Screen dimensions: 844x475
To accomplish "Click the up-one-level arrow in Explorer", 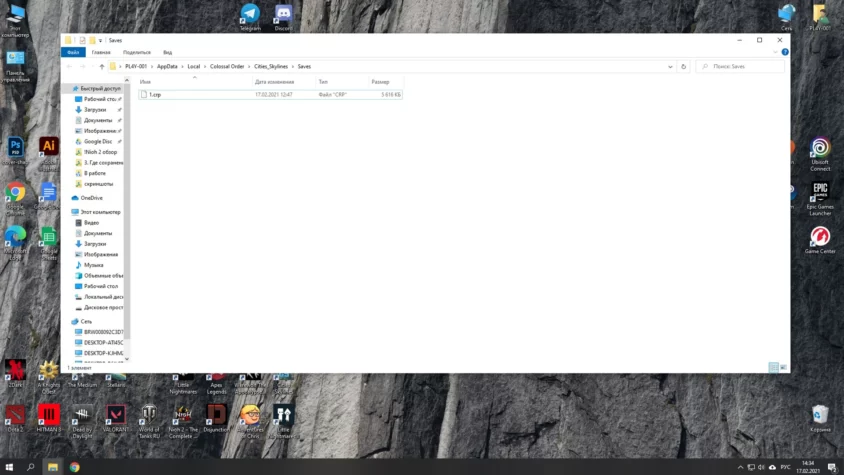I will point(101,67).
